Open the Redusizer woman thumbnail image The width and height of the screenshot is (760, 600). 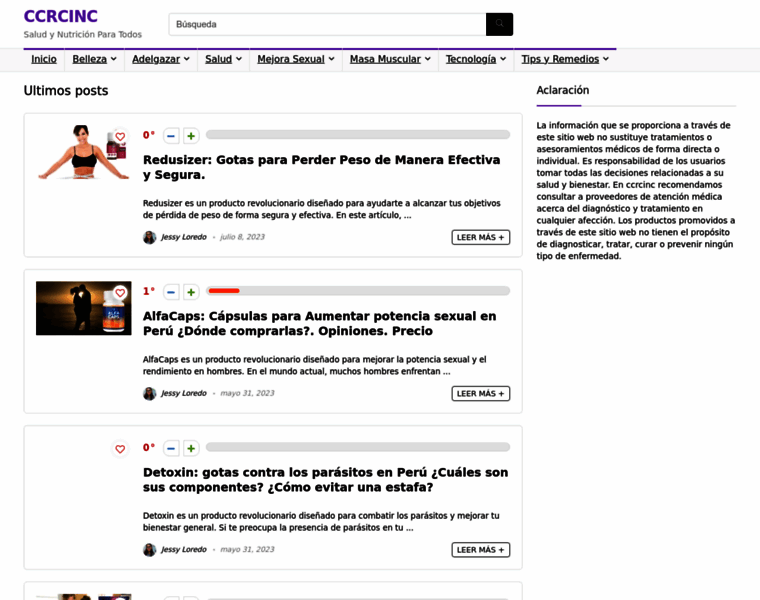[83, 152]
